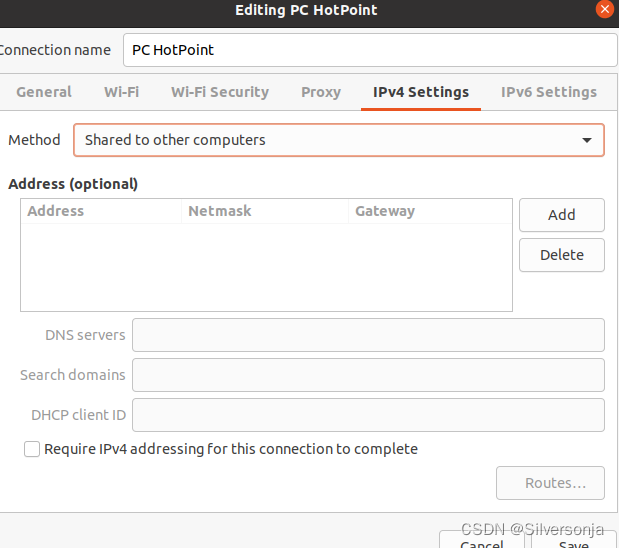Close the Editing PC HotPoint dialog
This screenshot has height=548, width=619.
pyautogui.click(x=604, y=9)
